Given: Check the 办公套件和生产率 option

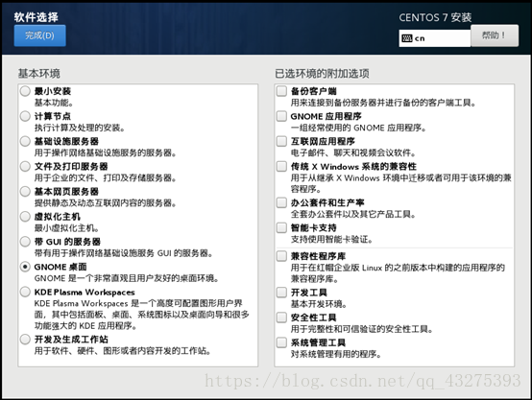Looking at the screenshot, I should (x=281, y=202).
